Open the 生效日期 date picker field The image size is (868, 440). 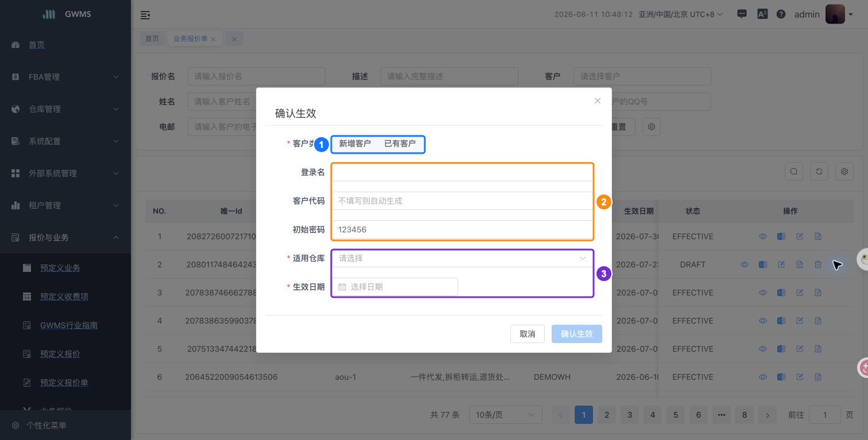[395, 287]
